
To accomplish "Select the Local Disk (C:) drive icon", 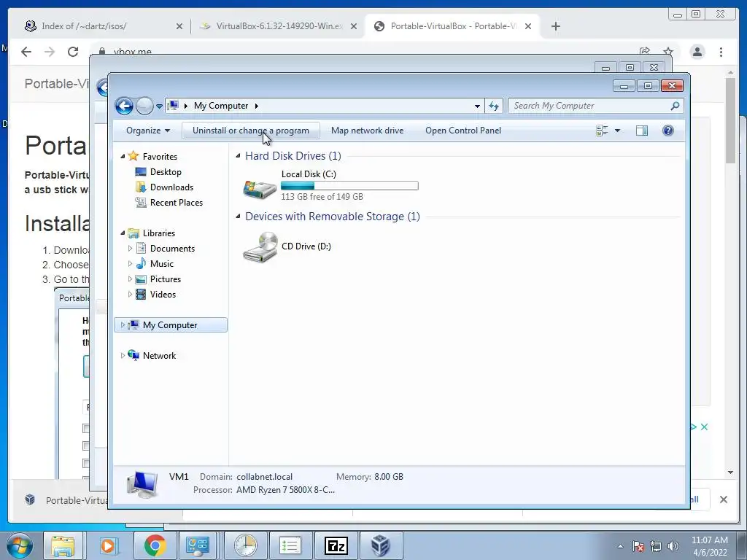I will (x=260, y=189).
